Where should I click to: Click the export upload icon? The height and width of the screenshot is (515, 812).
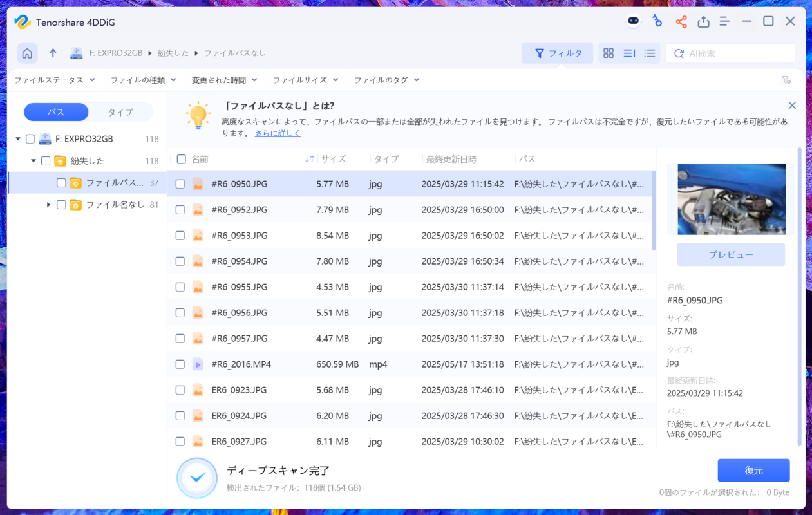coord(703,22)
